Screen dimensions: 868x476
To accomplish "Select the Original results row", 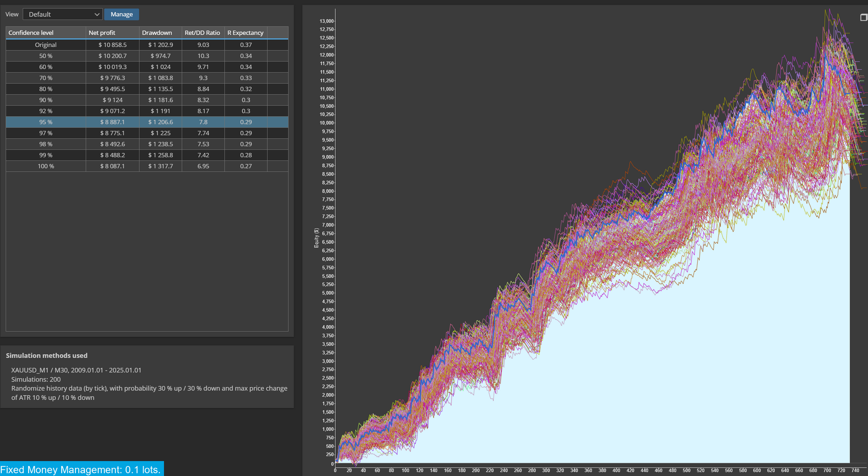I will point(147,45).
